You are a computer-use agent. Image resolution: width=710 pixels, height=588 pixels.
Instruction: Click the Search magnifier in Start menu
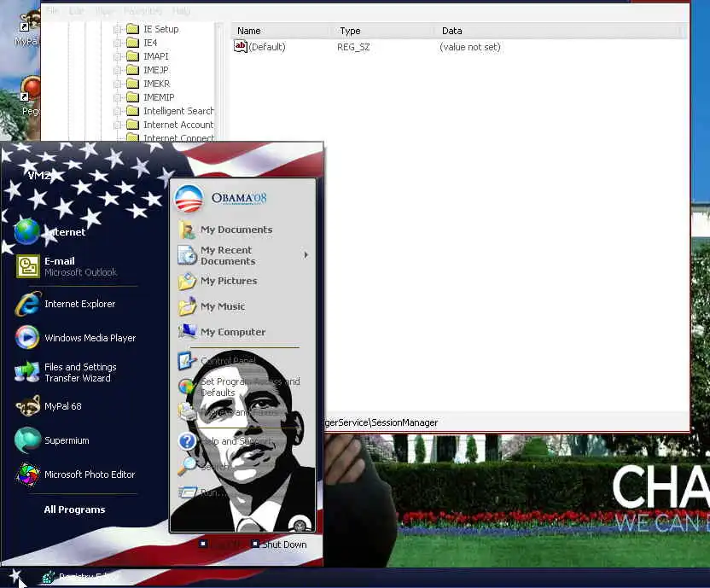click(187, 466)
